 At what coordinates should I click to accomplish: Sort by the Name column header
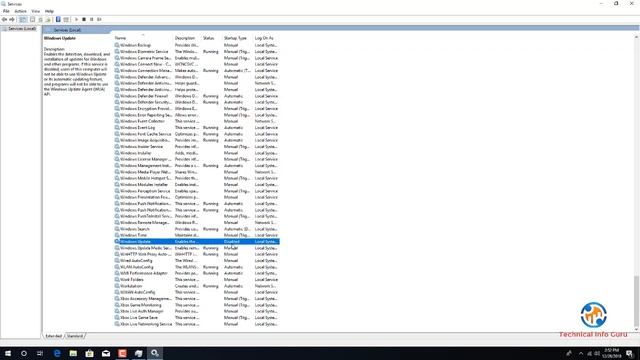(x=143, y=38)
